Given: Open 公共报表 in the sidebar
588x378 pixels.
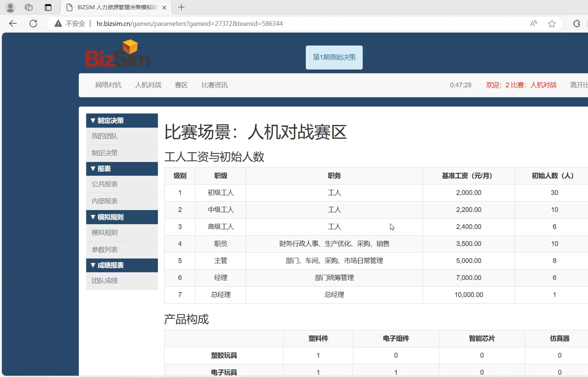Looking at the screenshot, I should [122, 184].
